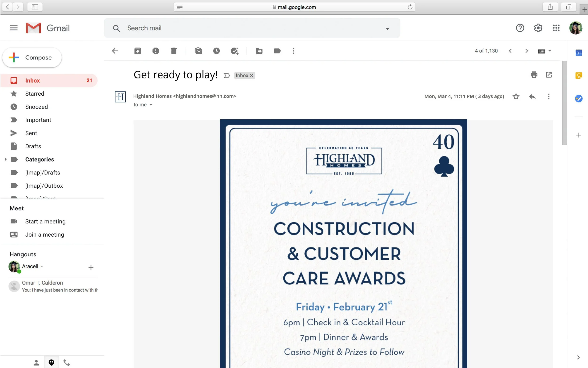Click Join a meeting
Screen dimensions: 588x368
click(x=45, y=235)
